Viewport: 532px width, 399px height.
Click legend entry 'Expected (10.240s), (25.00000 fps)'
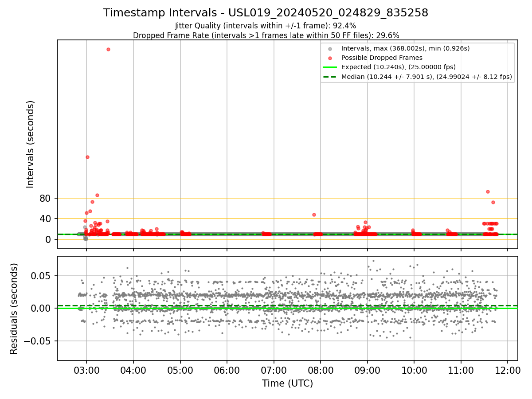click(399, 67)
